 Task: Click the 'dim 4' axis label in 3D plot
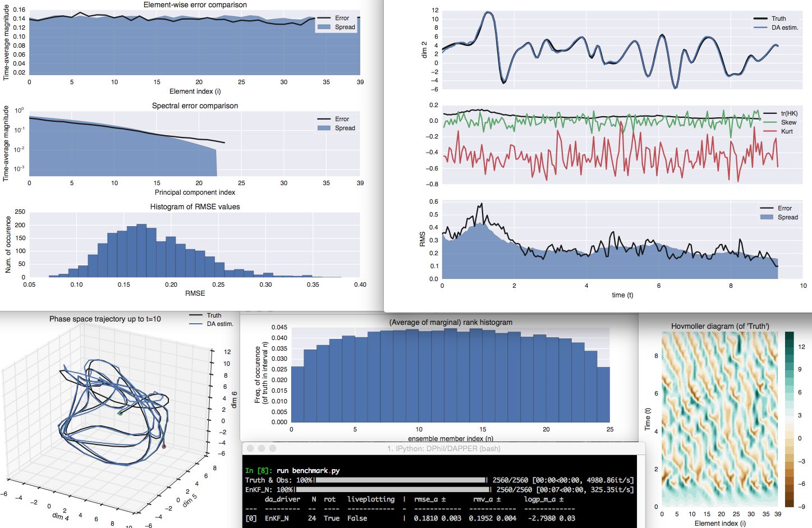pos(60,516)
